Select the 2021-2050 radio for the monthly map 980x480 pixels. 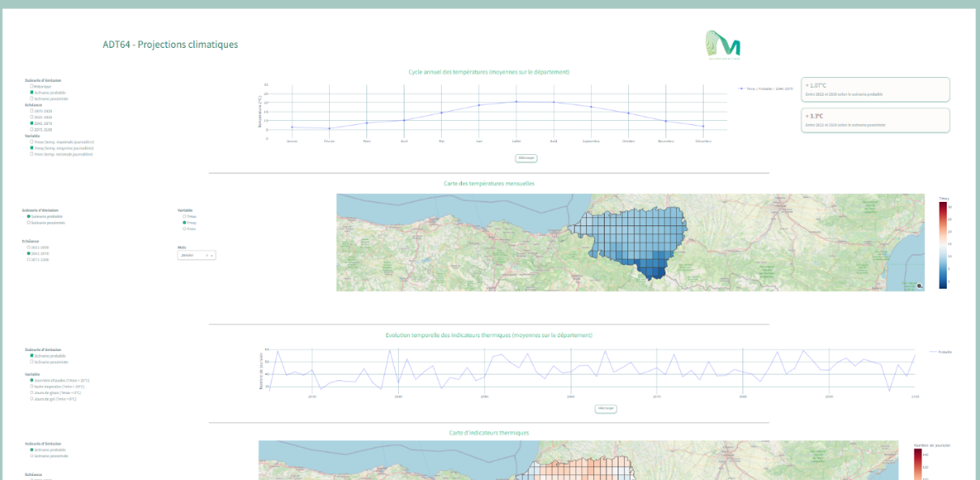tap(29, 247)
